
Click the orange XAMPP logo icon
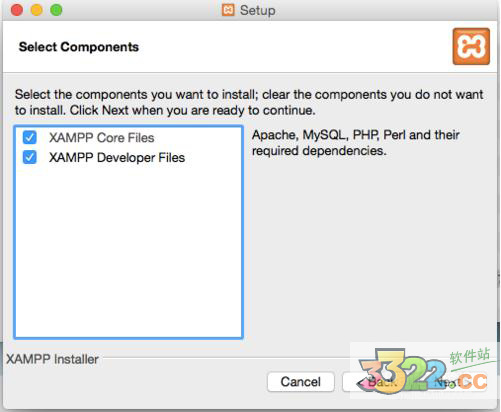tap(471, 46)
